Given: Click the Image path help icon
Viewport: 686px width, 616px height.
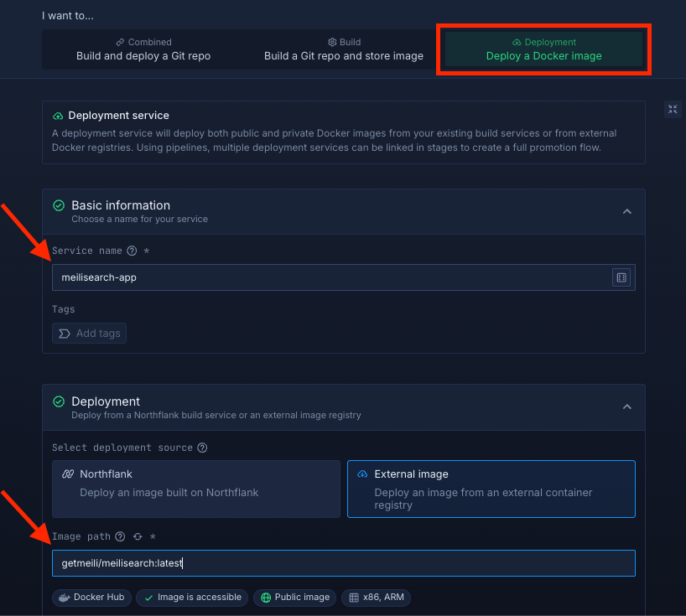Looking at the screenshot, I should click(x=120, y=536).
